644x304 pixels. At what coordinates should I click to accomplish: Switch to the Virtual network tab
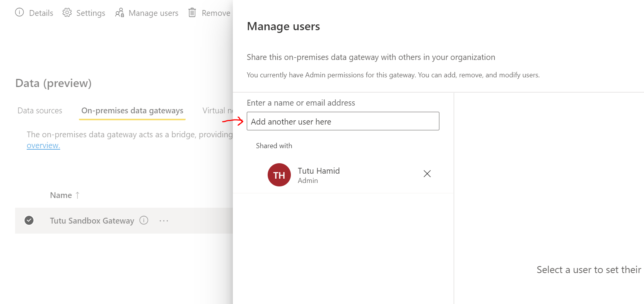pyautogui.click(x=217, y=111)
